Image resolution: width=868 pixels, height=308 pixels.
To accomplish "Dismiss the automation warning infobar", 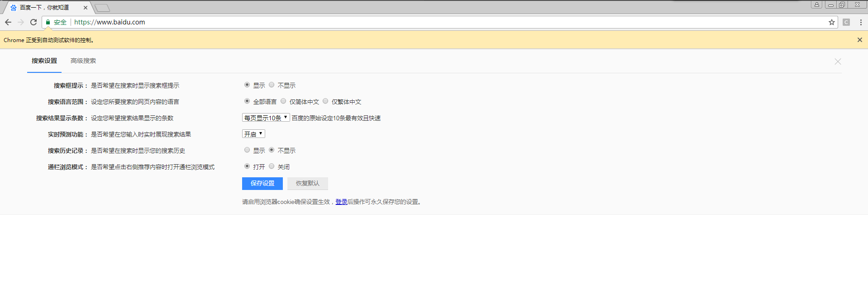I will (x=860, y=40).
